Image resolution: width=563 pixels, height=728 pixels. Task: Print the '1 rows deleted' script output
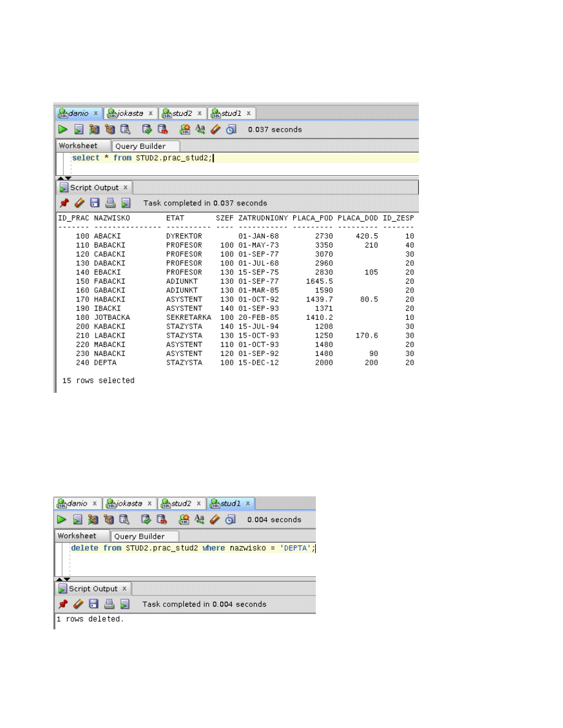click(110, 604)
